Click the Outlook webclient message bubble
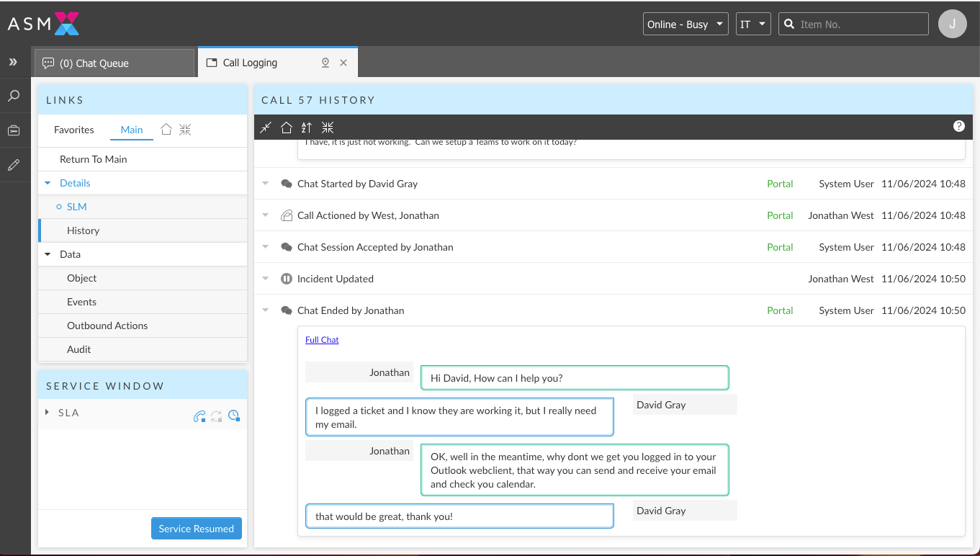The height and width of the screenshot is (556, 980). (x=575, y=470)
